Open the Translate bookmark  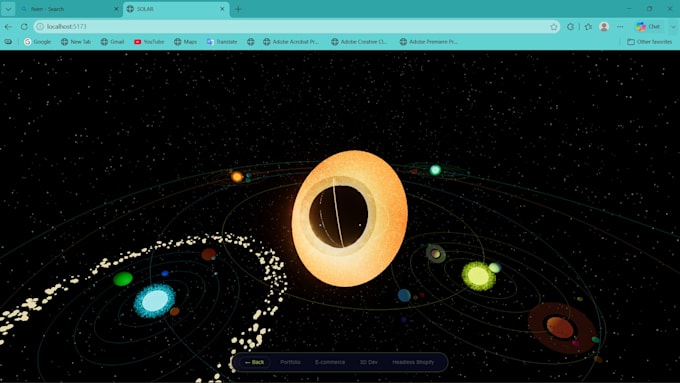[222, 42]
